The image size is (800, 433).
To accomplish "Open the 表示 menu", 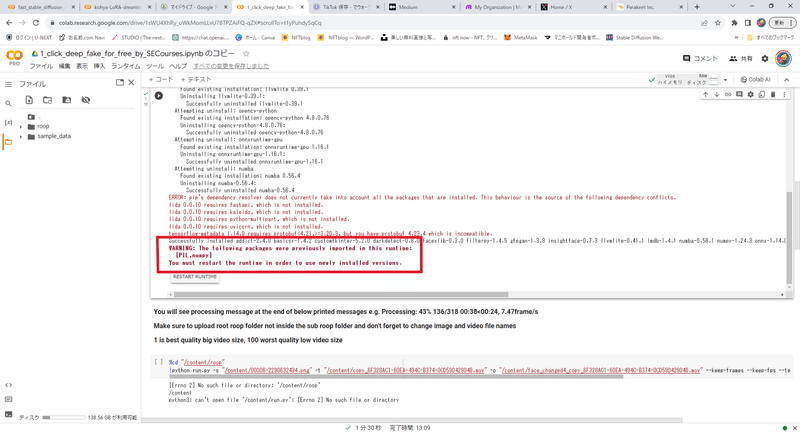I will click(82, 66).
